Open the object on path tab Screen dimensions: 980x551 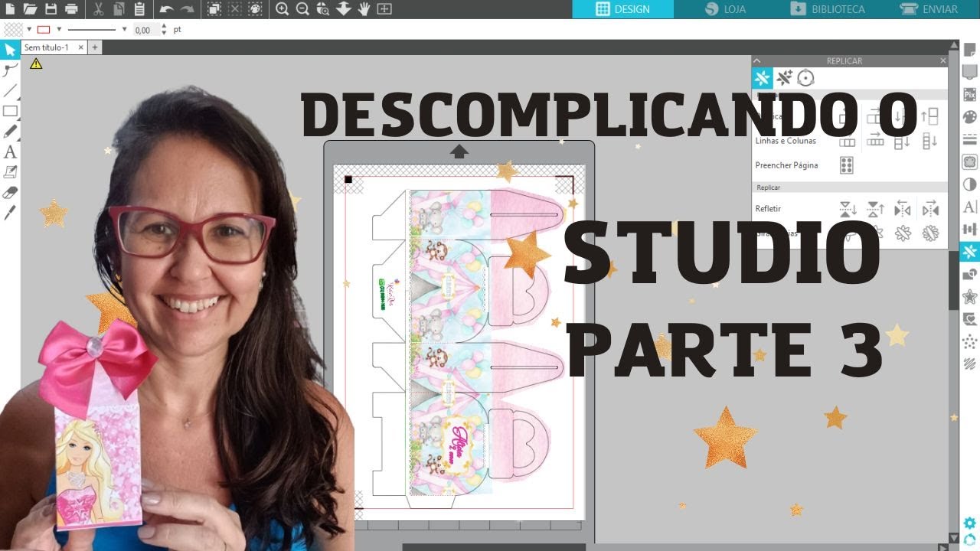(805, 78)
